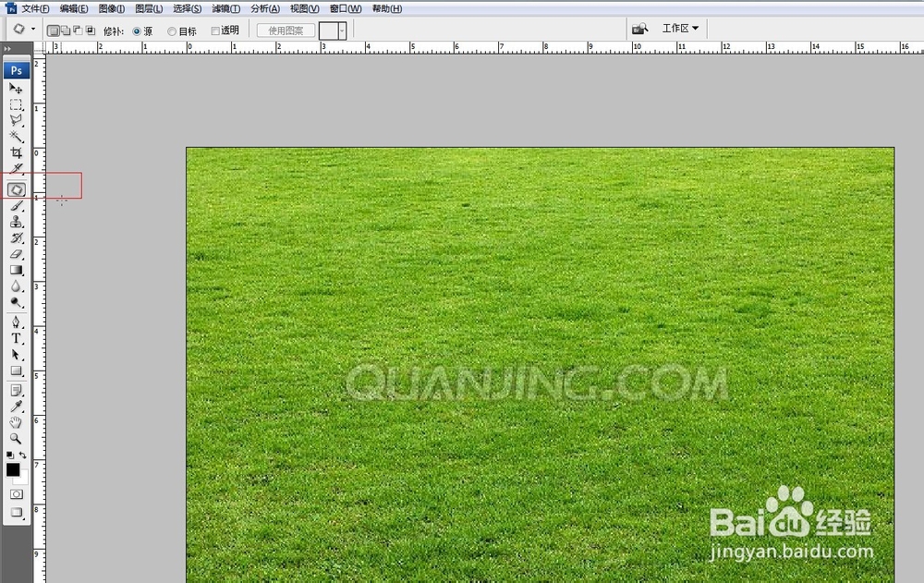The height and width of the screenshot is (583, 924).
Task: Select the Slice tool
Action: coord(16,168)
